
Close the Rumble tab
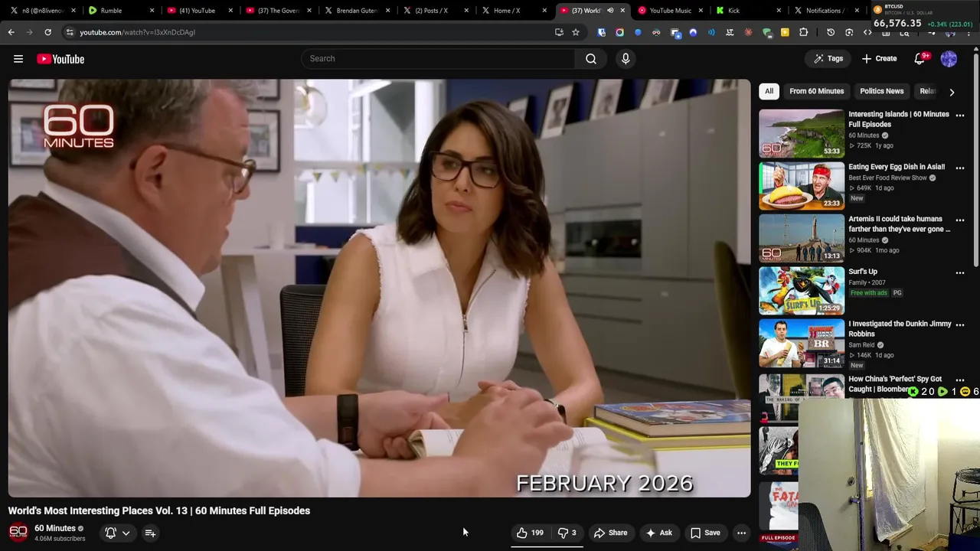[x=152, y=11]
